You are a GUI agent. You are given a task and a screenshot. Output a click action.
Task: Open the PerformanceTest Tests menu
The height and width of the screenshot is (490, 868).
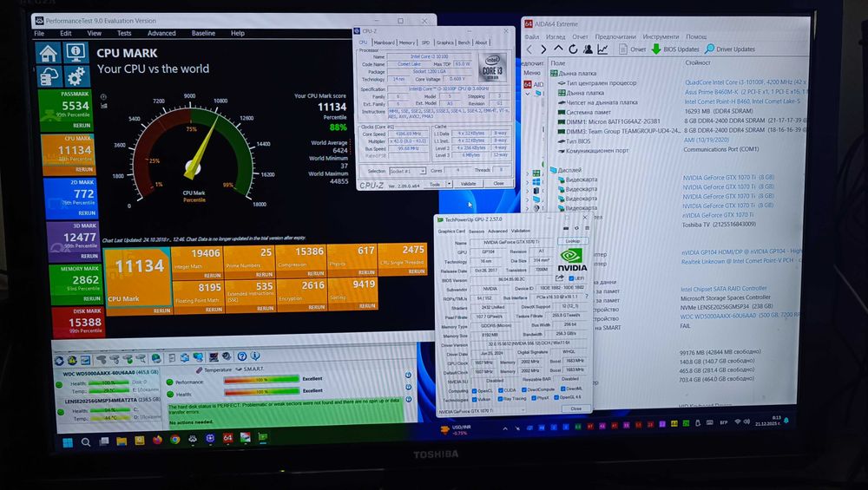[124, 33]
